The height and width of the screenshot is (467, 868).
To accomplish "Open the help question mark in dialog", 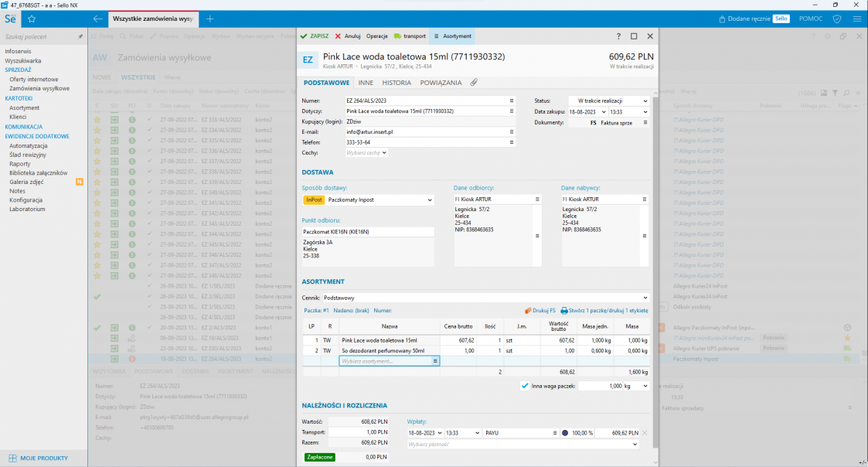I will 618,36.
